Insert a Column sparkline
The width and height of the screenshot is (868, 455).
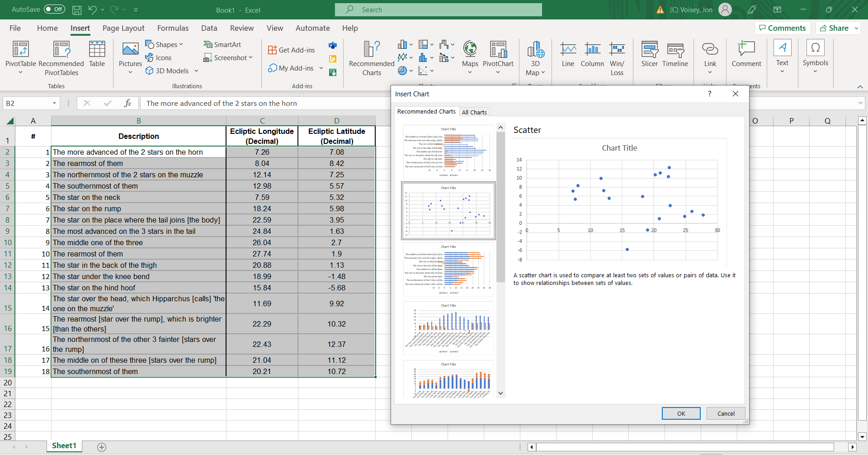point(592,54)
